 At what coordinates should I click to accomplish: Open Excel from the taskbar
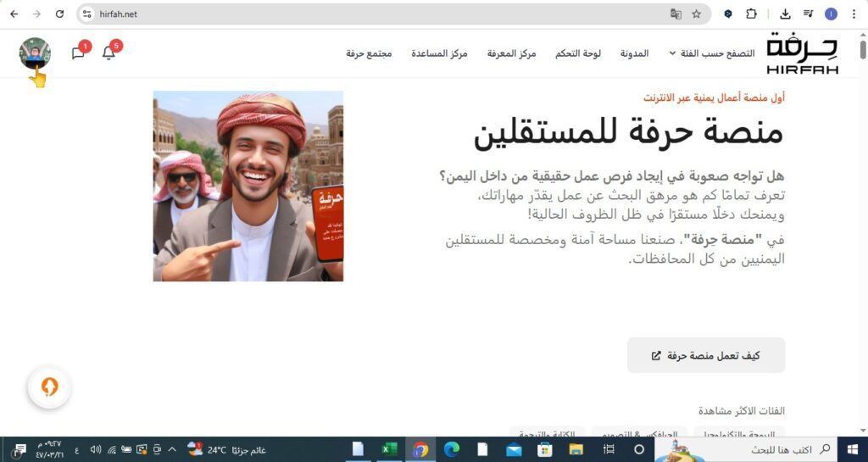coord(389,449)
